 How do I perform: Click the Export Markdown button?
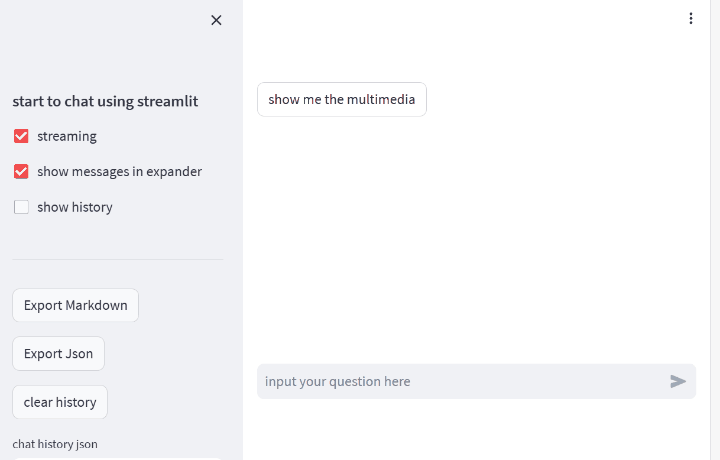click(x=75, y=305)
